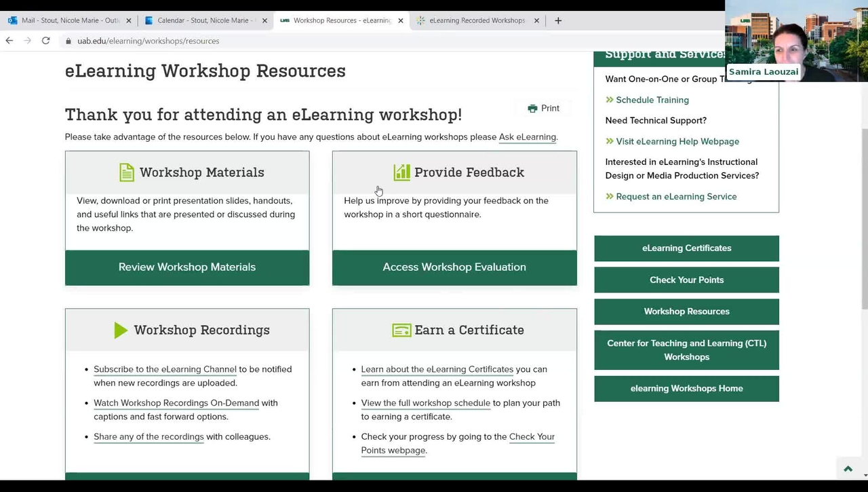Click the browser address bar URL
The height and width of the screenshot is (492, 868).
pyautogui.click(x=148, y=41)
